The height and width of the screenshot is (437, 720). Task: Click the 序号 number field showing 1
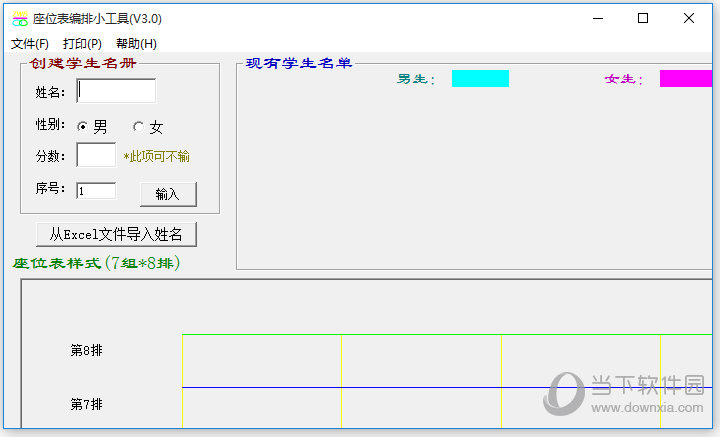pos(96,191)
